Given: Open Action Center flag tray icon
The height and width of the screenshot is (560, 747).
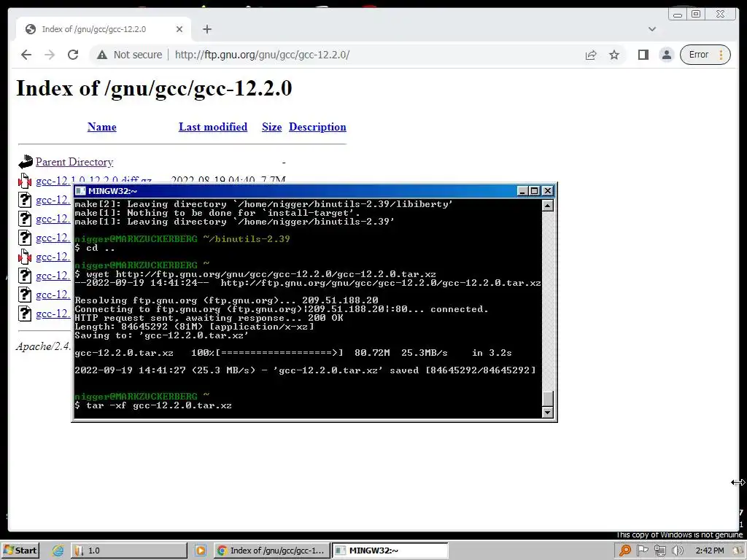Looking at the screenshot, I should coord(642,551).
